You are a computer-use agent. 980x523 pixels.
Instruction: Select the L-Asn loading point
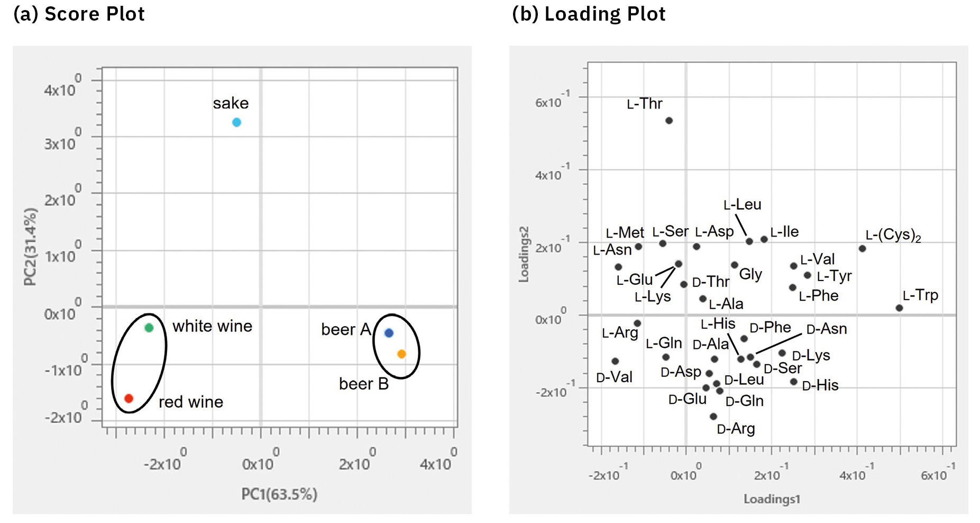[618, 267]
